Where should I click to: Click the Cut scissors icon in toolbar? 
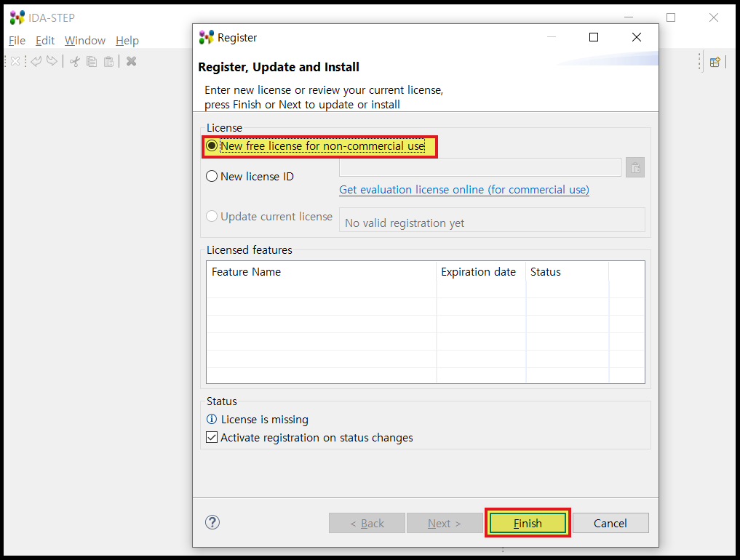[x=74, y=61]
